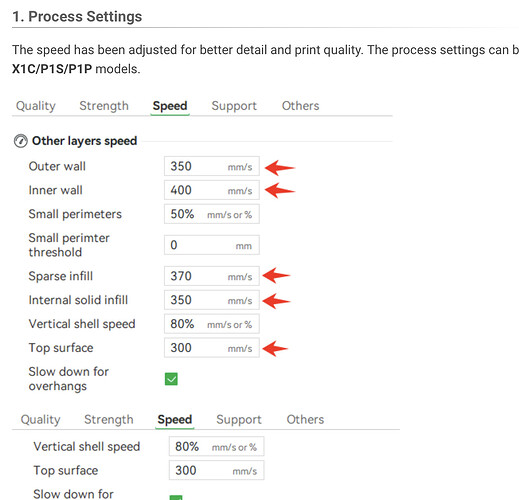The height and width of the screenshot is (500, 519).
Task: Select the upper Top surface 300 field
Action: click(212, 348)
